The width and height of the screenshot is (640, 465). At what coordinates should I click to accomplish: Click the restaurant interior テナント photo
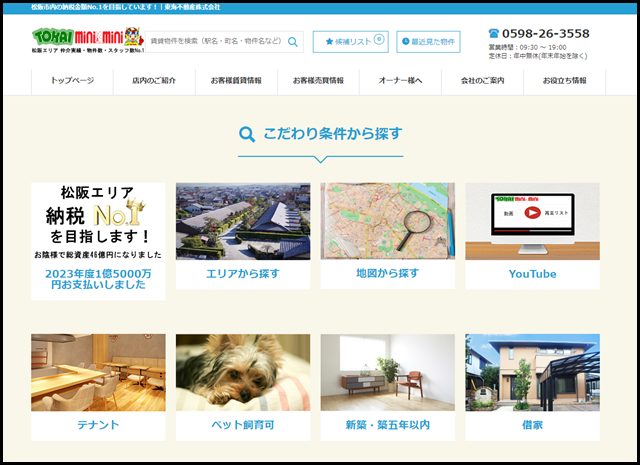coord(98,372)
